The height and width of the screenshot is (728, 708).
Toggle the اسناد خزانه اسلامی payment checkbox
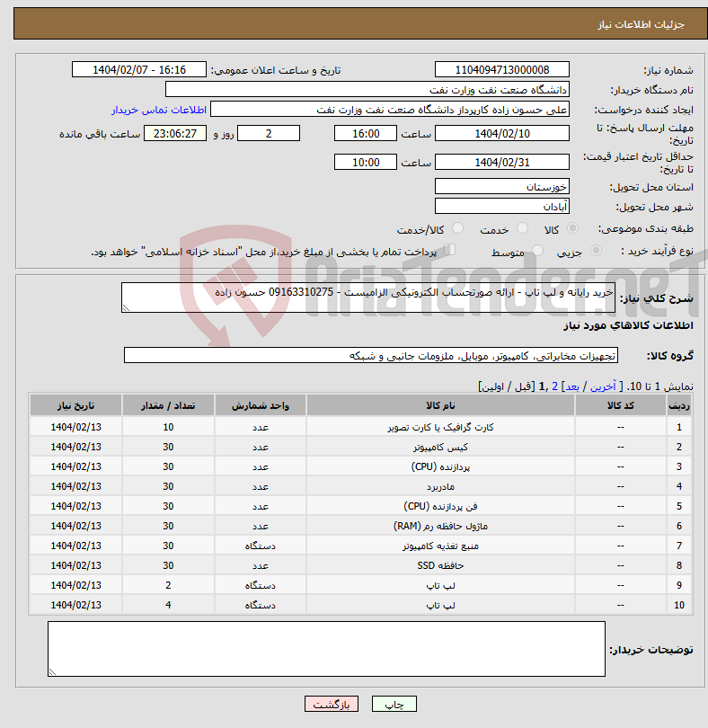click(449, 250)
